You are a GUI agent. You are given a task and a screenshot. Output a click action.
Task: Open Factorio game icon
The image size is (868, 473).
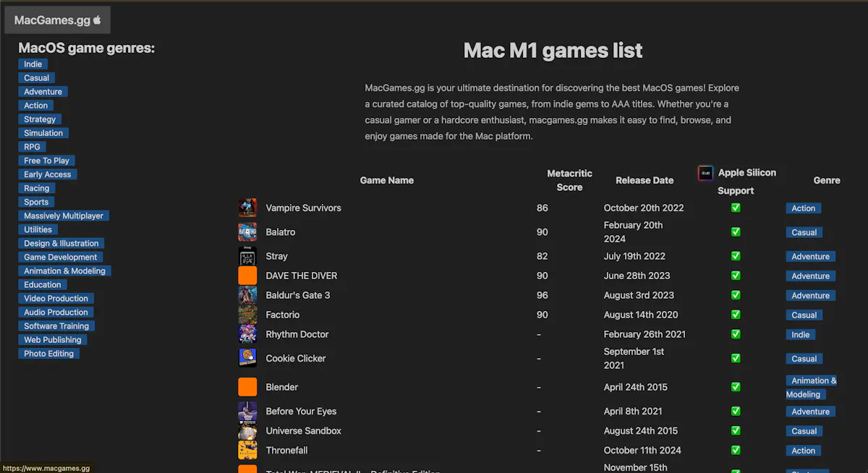(247, 315)
